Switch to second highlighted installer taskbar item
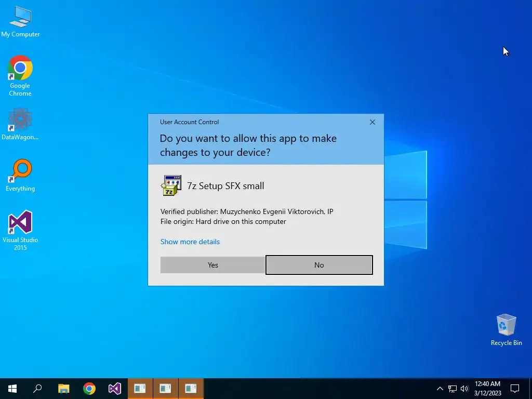 coord(166,389)
